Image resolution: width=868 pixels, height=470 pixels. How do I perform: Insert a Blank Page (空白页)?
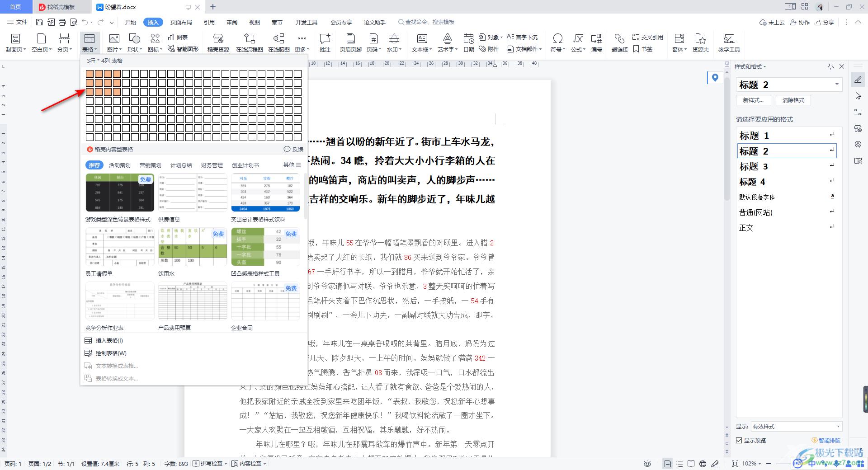coord(42,42)
